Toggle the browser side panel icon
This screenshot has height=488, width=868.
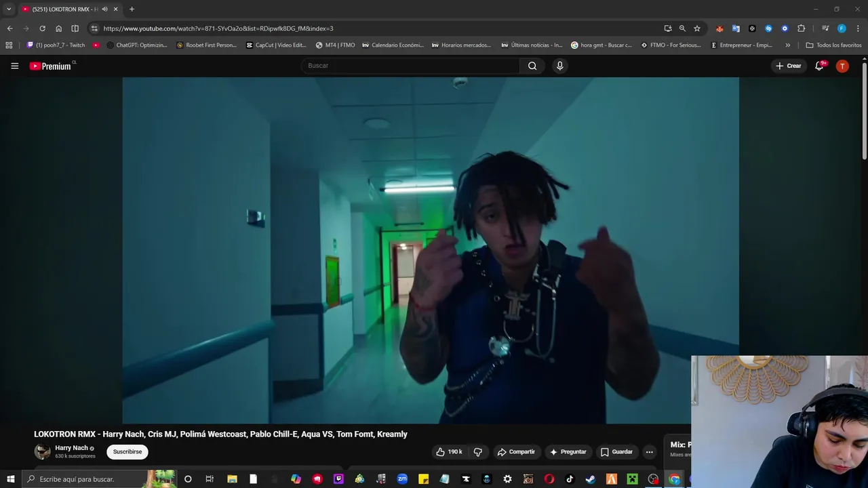tap(75, 28)
